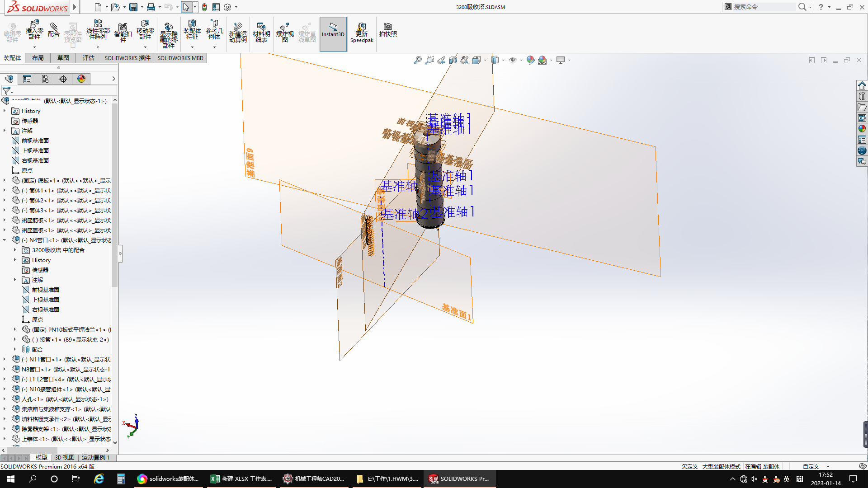The height and width of the screenshot is (488, 868).
Task: Open ConfigurationManager tab
Action: pos(45,79)
